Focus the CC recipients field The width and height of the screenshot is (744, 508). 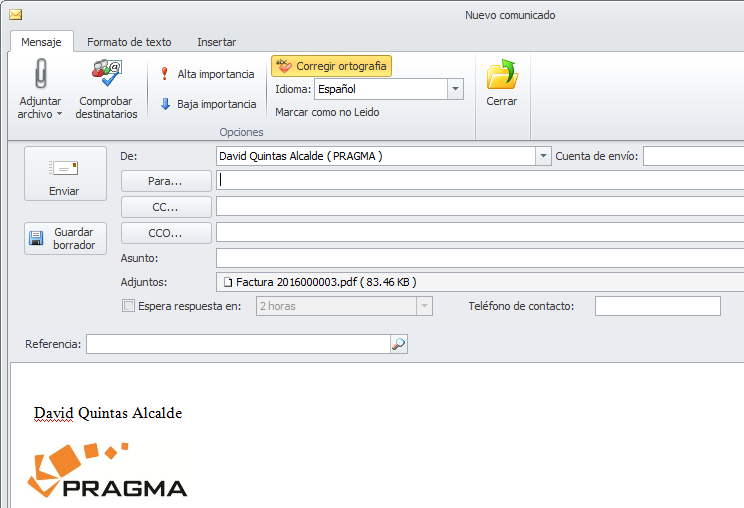coord(480,207)
